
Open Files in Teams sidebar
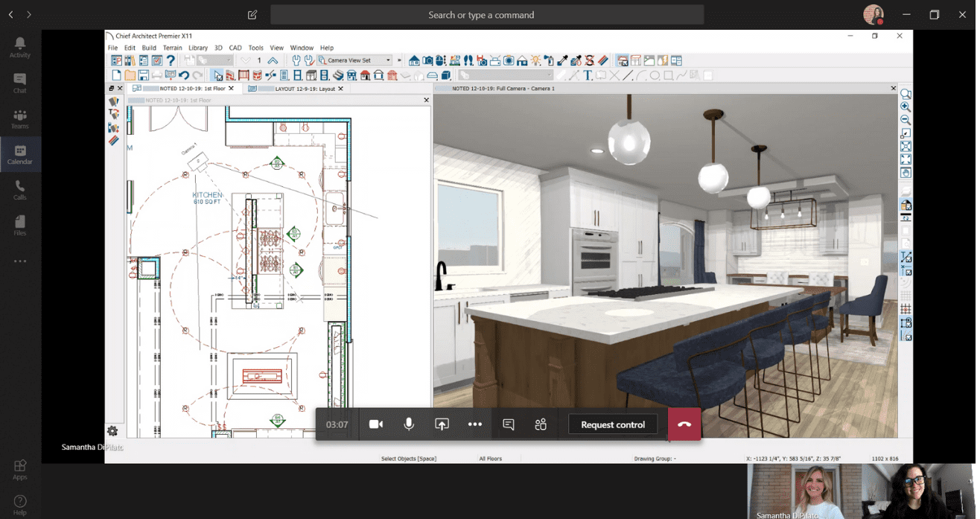(20, 226)
